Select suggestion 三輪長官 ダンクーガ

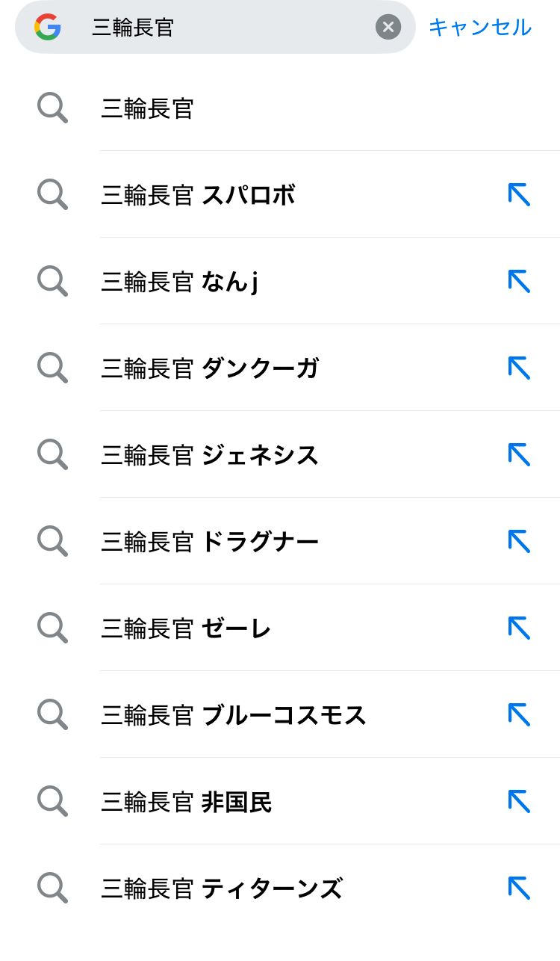(210, 369)
